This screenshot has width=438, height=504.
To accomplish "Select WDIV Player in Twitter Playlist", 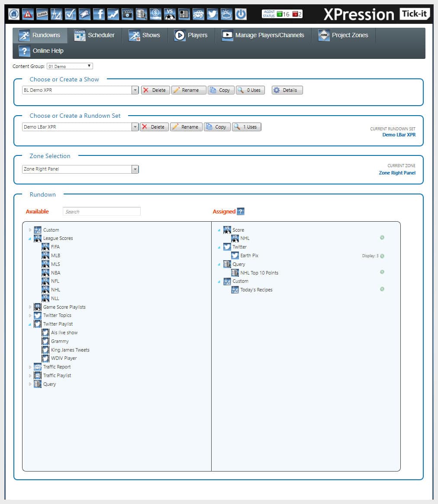I will (64, 359).
